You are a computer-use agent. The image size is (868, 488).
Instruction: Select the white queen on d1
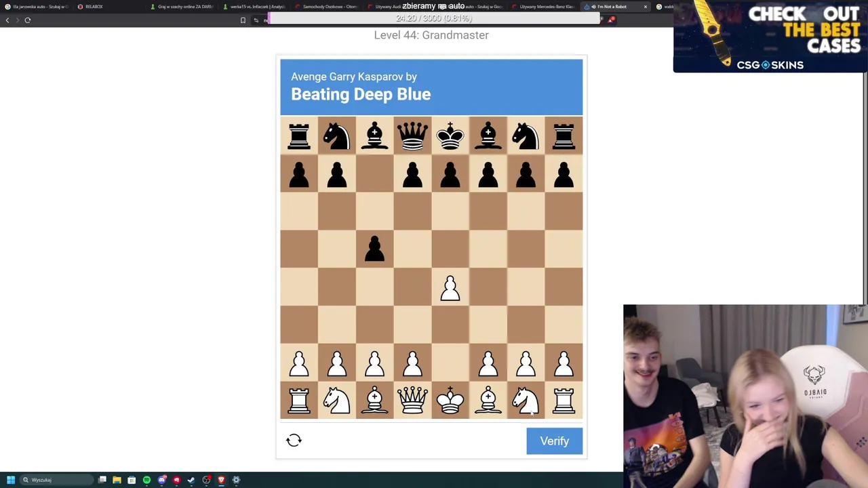[x=412, y=401]
